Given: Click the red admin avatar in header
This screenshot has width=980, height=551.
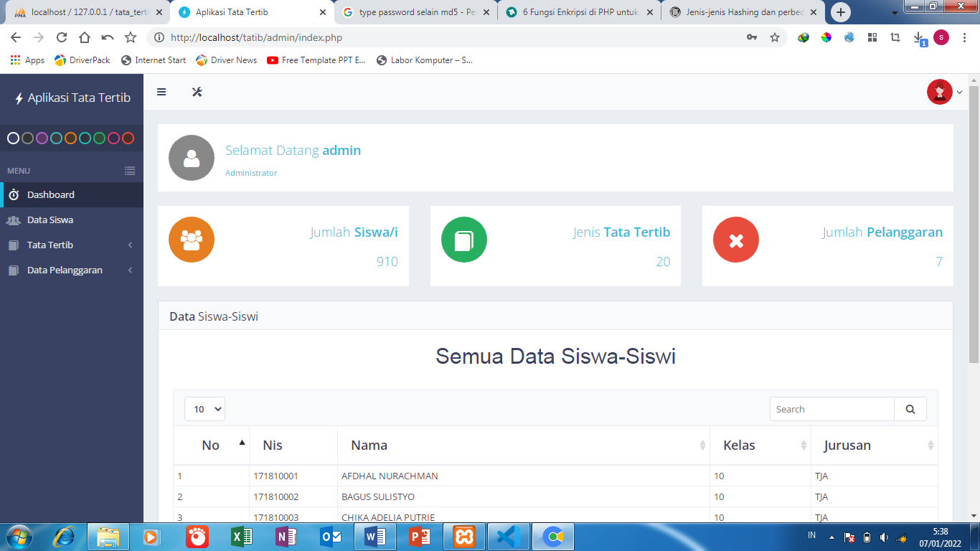Looking at the screenshot, I should click(940, 92).
